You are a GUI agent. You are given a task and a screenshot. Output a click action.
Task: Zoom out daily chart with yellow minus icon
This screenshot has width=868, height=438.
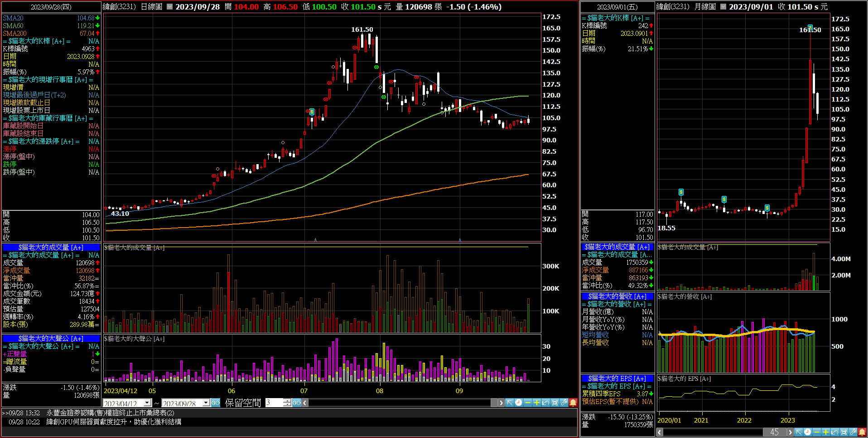coord(528,403)
